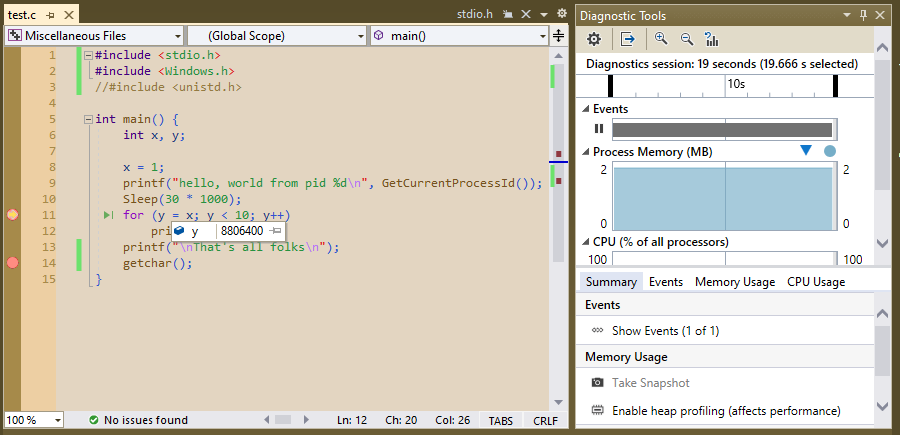
Task: Open Diagnostic Tools settings gear
Action: click(x=593, y=39)
